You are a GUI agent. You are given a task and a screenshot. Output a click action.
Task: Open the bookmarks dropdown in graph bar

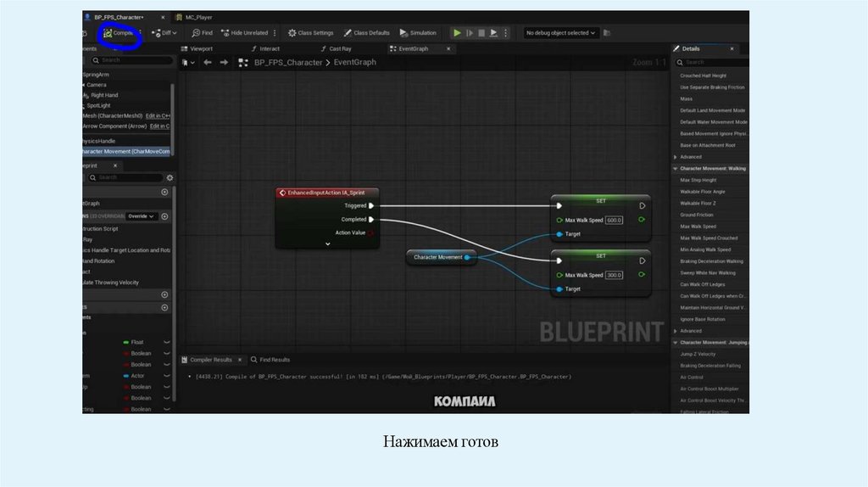[188, 63]
